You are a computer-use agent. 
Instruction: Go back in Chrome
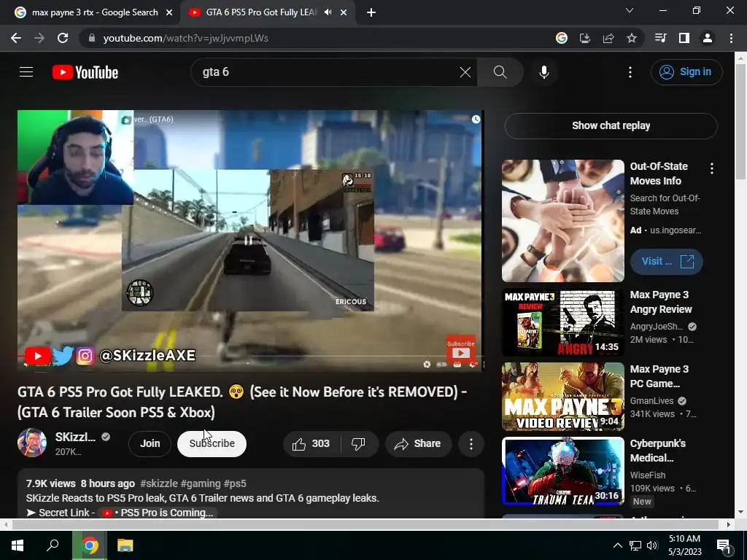click(x=16, y=38)
